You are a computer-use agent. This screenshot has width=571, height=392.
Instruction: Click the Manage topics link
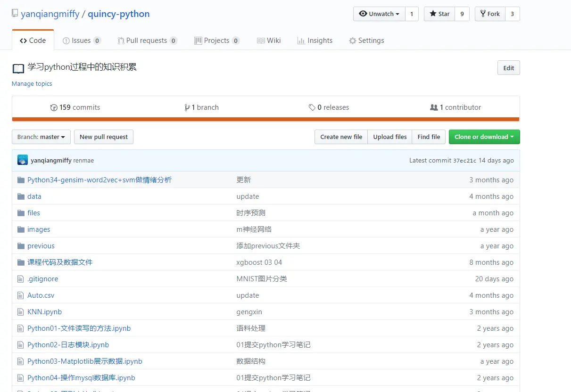coord(32,83)
